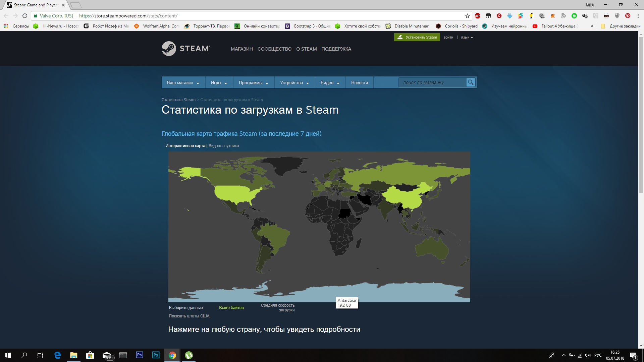The height and width of the screenshot is (362, 644).
Task: Expand 'Ваш магазин' dropdown
Action: (183, 82)
